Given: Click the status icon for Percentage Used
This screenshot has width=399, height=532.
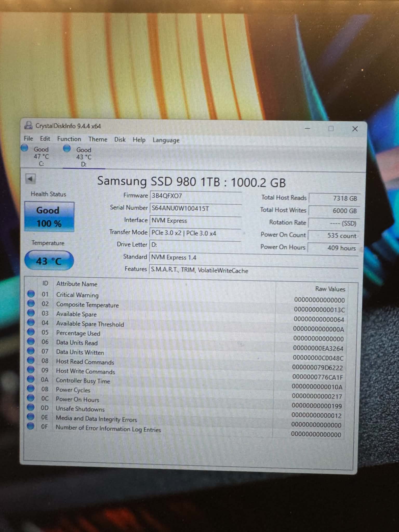Looking at the screenshot, I should [31, 332].
